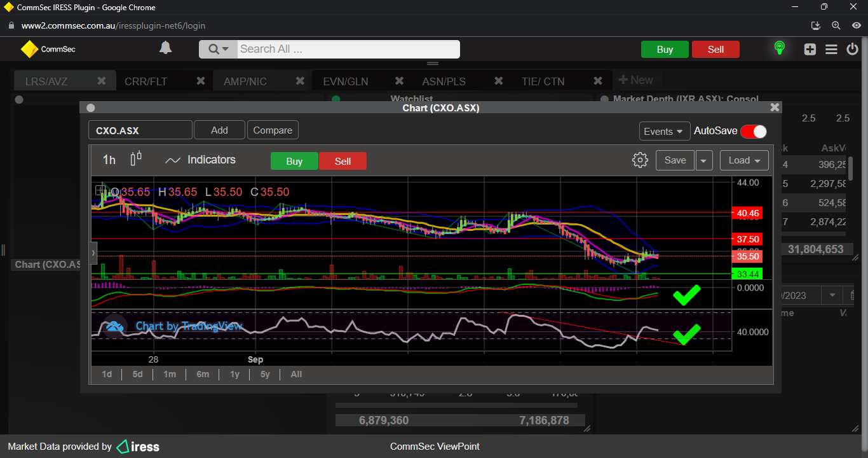Toggle the AutoSave switch off

(x=754, y=131)
